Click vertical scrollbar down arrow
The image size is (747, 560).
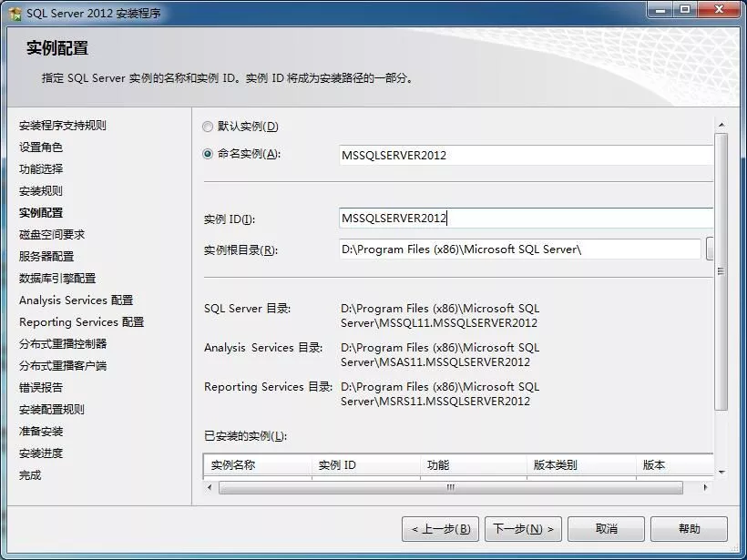721,473
